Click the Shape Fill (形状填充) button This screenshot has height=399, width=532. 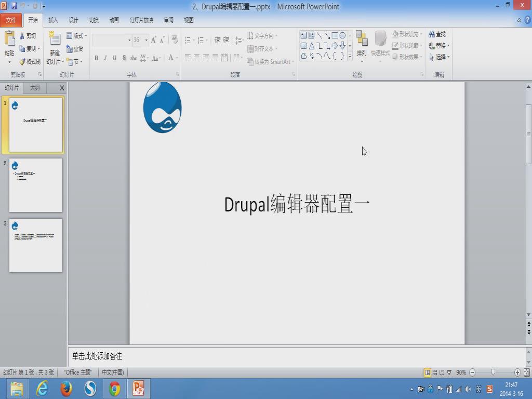click(x=407, y=34)
